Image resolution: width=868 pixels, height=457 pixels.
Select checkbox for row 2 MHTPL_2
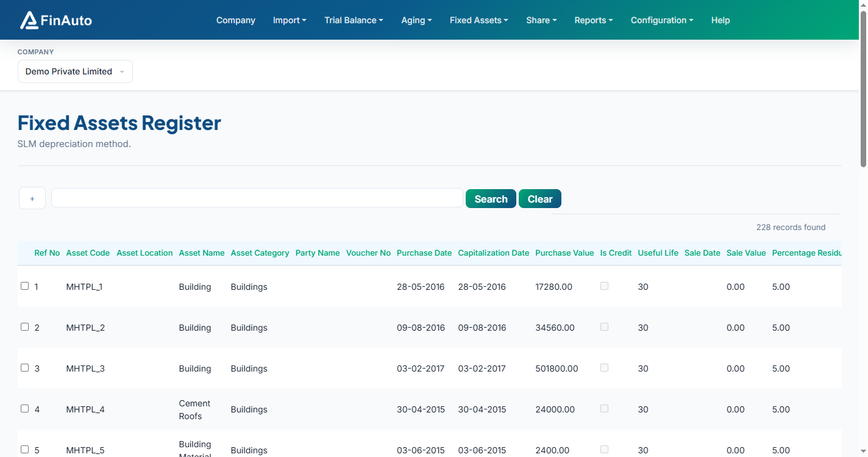coord(24,326)
